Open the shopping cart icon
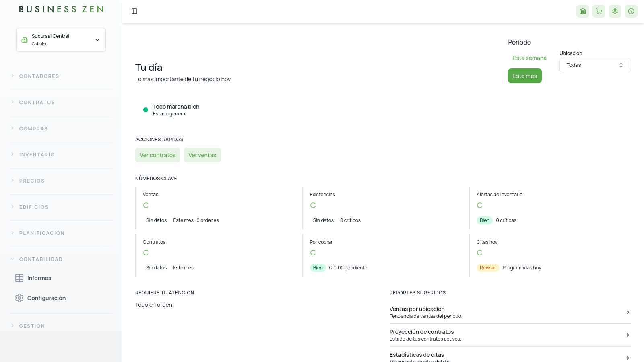Image resolution: width=644 pixels, height=362 pixels. click(599, 11)
